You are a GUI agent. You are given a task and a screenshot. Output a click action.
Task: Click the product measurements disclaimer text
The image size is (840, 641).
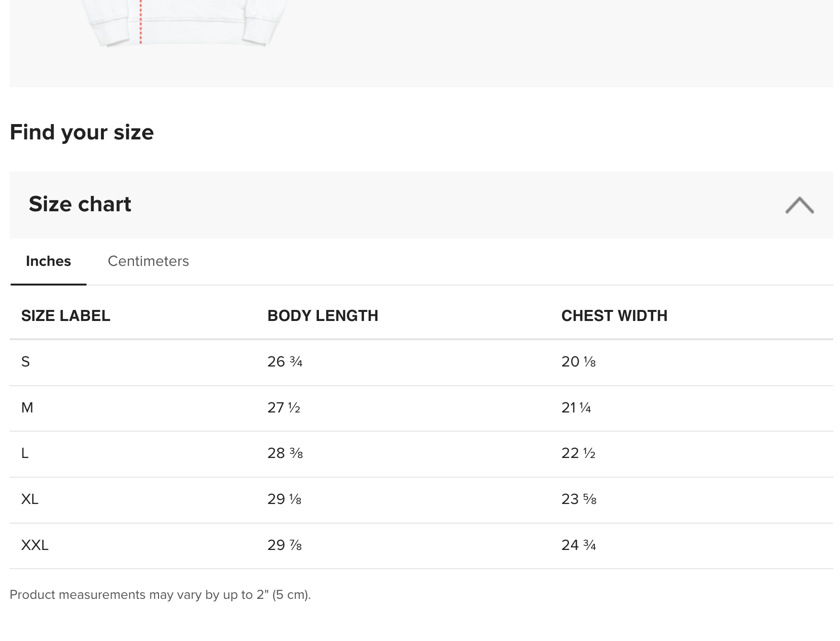pyautogui.click(x=160, y=595)
